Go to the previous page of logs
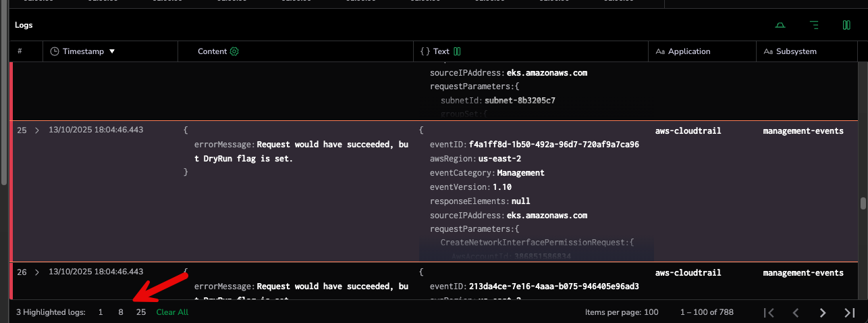This screenshot has height=323, width=868. tap(796, 312)
